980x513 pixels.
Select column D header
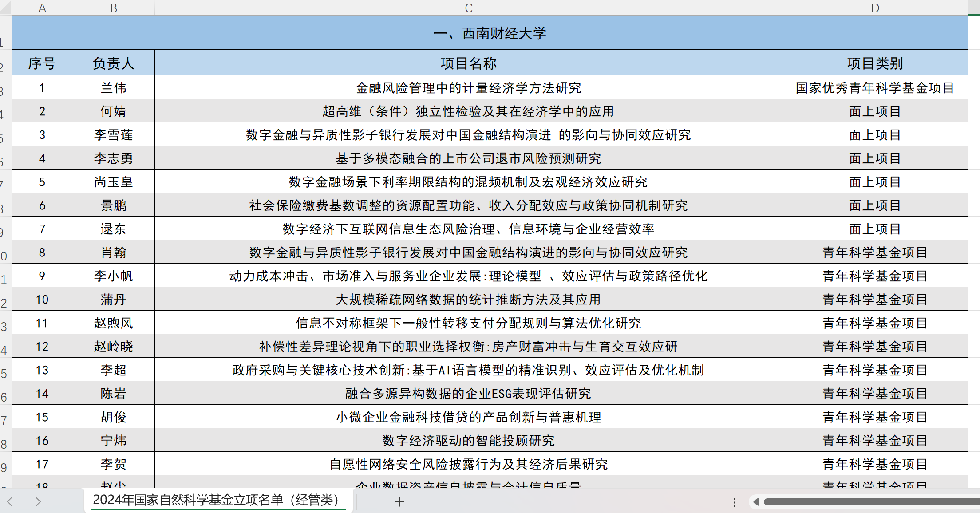(875, 8)
